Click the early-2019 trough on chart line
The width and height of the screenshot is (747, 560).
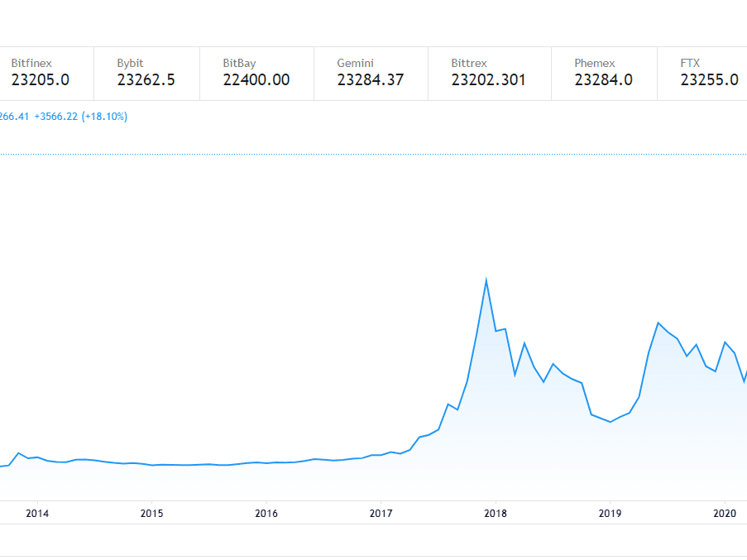click(611, 422)
